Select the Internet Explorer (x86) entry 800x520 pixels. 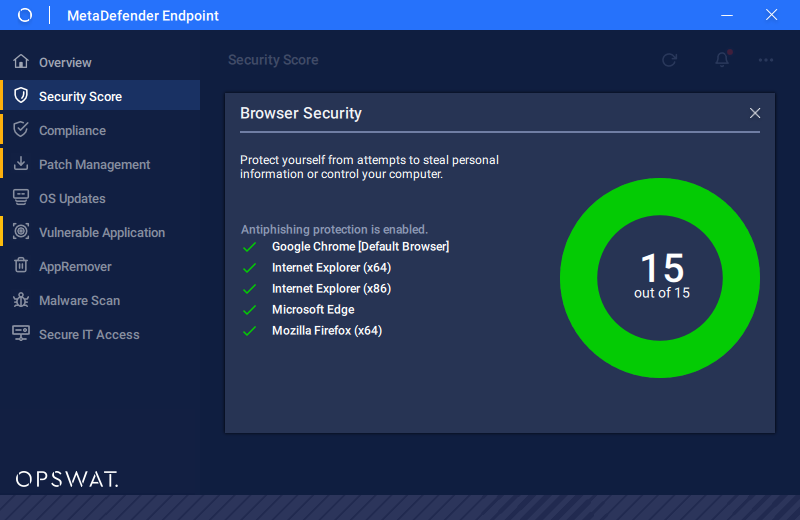[331, 288]
